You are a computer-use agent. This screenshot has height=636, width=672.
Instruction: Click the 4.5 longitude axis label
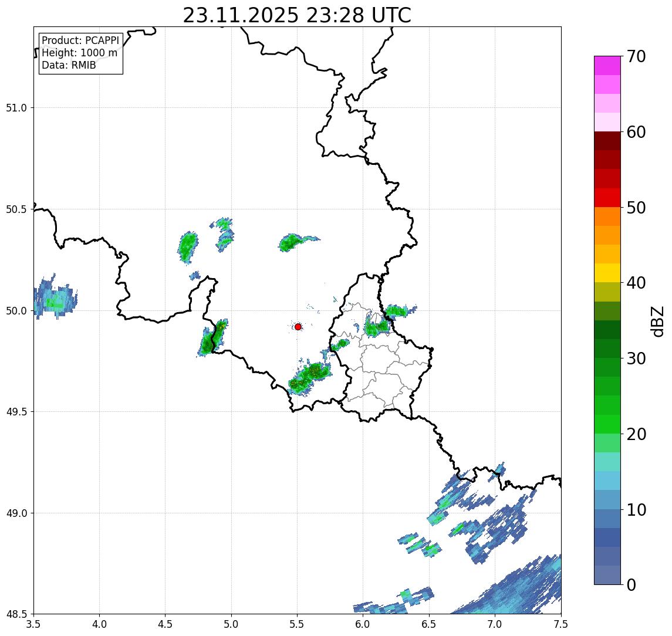coord(166,624)
